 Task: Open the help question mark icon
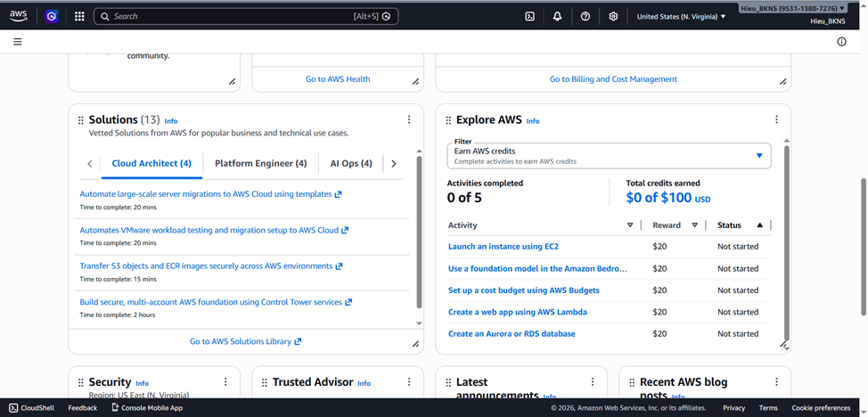pyautogui.click(x=585, y=17)
